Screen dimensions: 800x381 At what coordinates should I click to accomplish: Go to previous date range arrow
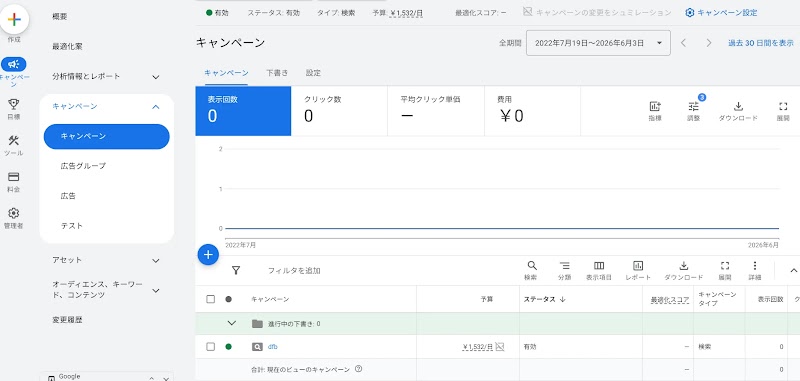[x=684, y=43]
